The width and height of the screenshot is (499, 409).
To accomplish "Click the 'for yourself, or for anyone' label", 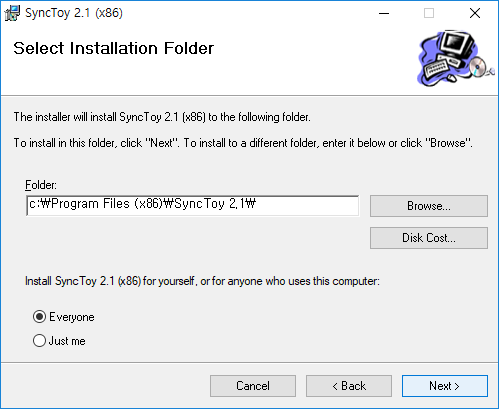I will point(202,281).
